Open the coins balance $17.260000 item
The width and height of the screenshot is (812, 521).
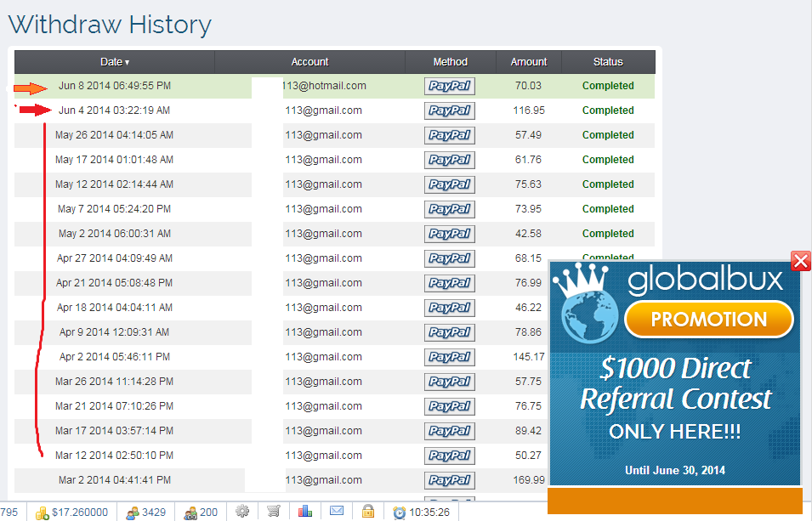(71, 513)
